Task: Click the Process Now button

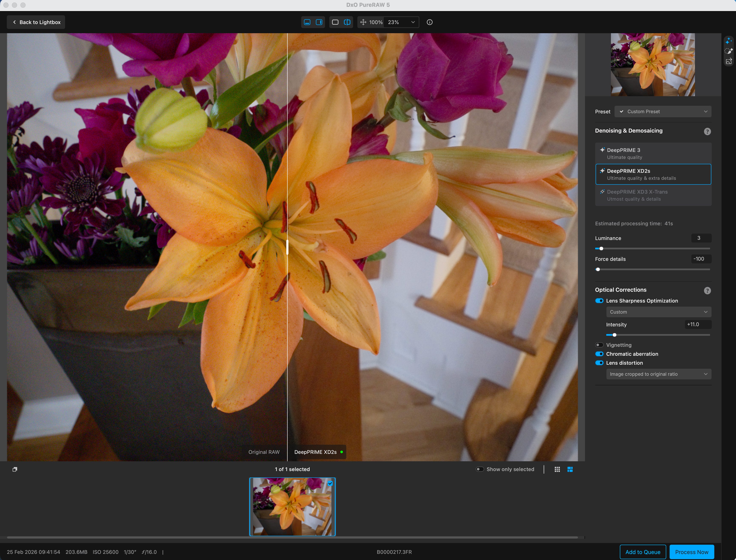Action: [691, 552]
